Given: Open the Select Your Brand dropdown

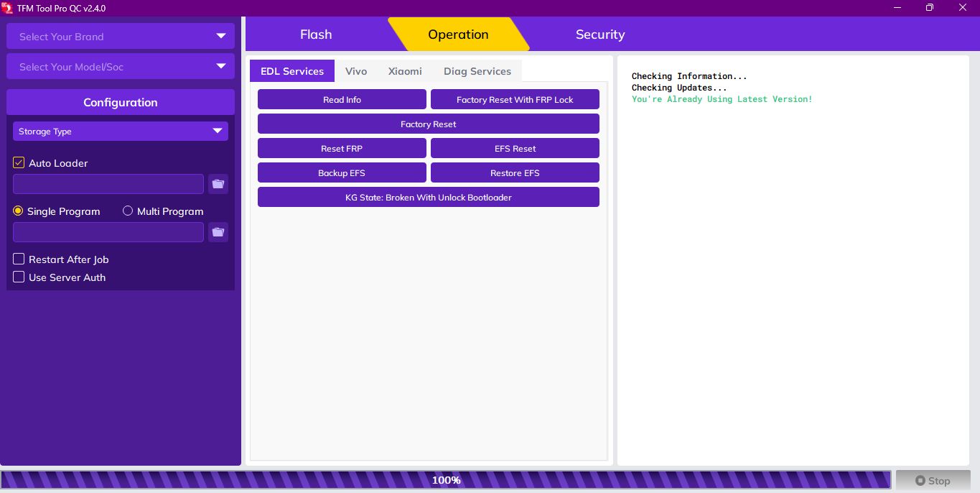Looking at the screenshot, I should 121,37.
